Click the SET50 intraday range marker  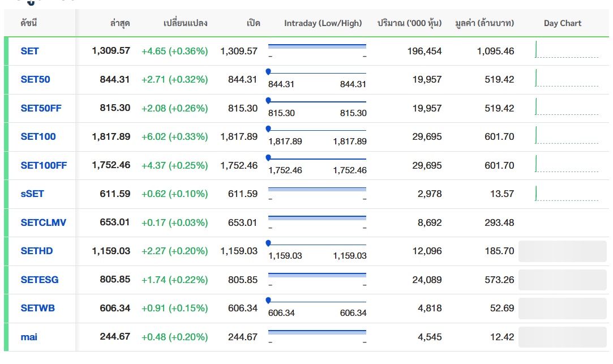[268, 71]
